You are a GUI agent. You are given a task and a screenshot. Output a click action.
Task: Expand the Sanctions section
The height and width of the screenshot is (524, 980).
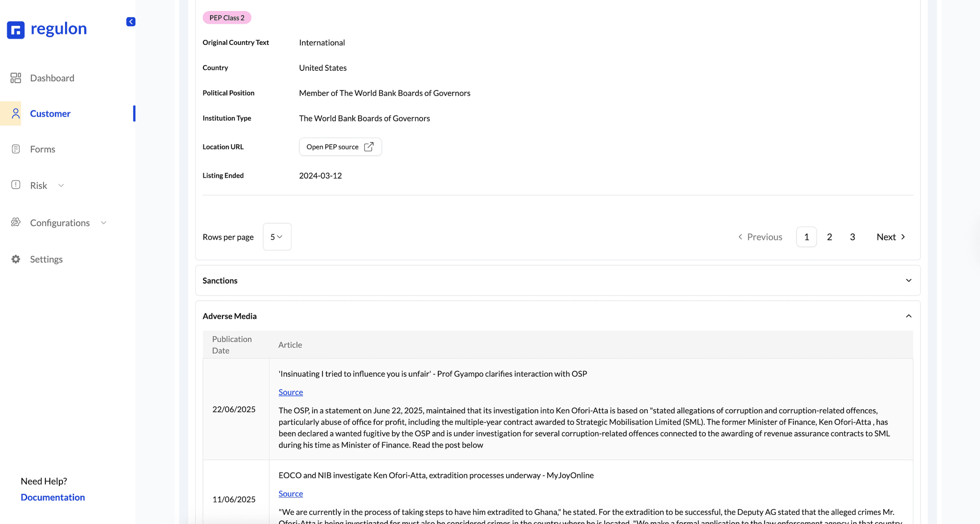point(908,281)
